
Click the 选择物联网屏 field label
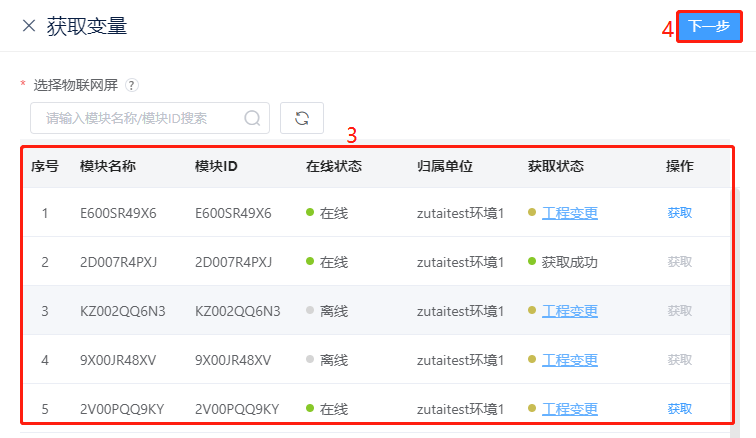click(x=76, y=85)
